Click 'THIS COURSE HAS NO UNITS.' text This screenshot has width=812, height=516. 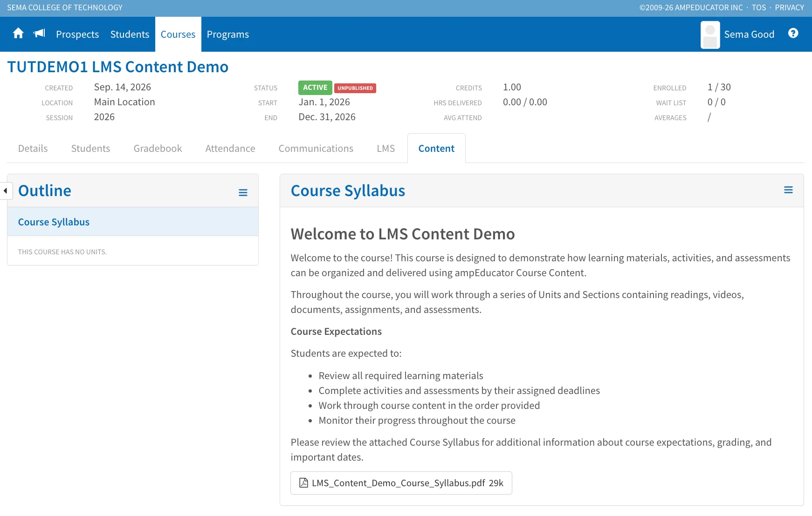(x=62, y=252)
